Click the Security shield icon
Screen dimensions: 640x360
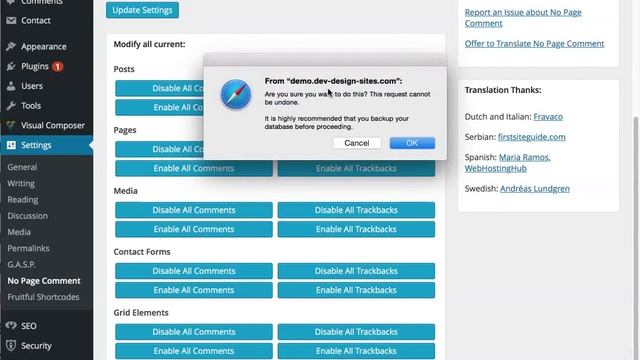click(x=11, y=346)
